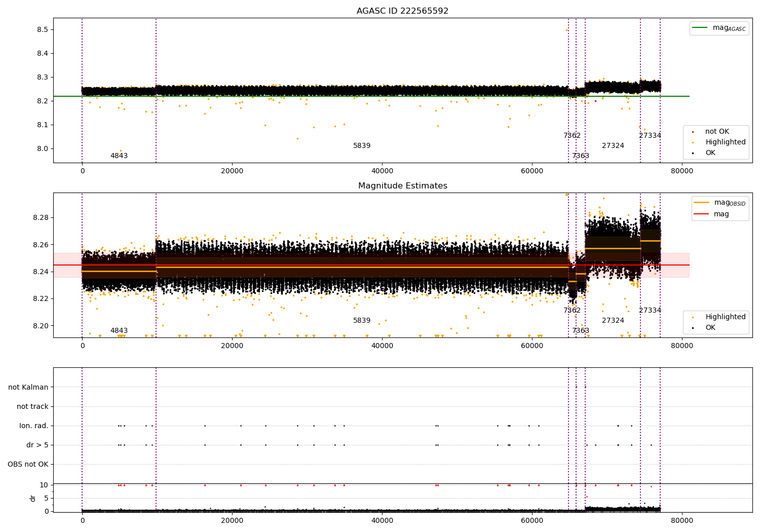760x532 pixels.
Task: Click the 27324 obsid label in top plot
Action: click(x=613, y=146)
